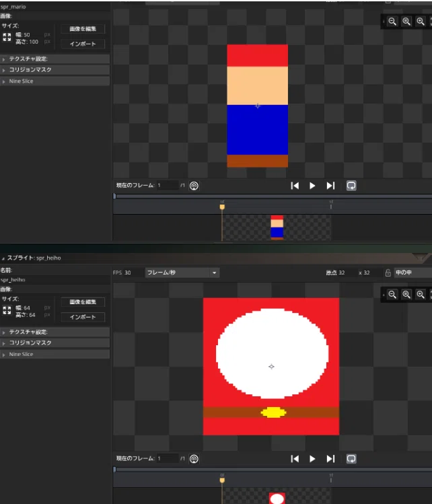Click onion skin icon in spr_heiho playback bar
Viewport: 432px width, 504px height.
pyautogui.click(x=194, y=459)
